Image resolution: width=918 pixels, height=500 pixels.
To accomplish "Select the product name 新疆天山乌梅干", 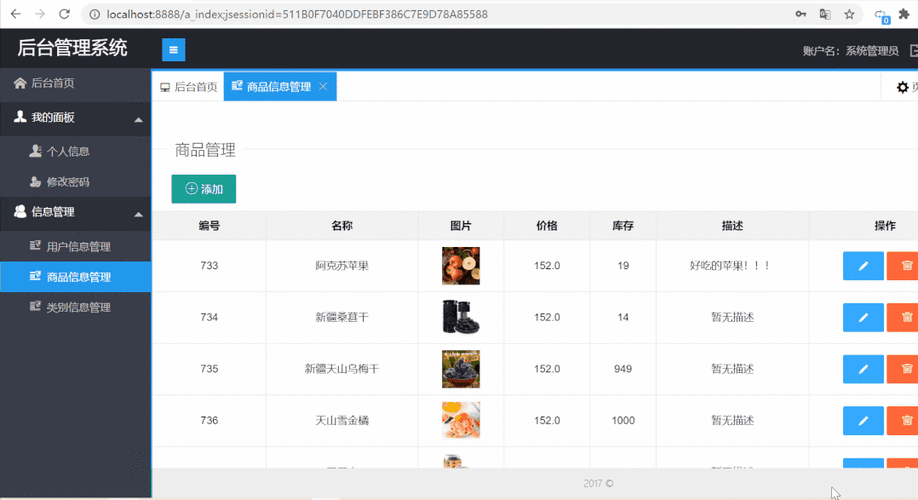I will pos(342,369).
